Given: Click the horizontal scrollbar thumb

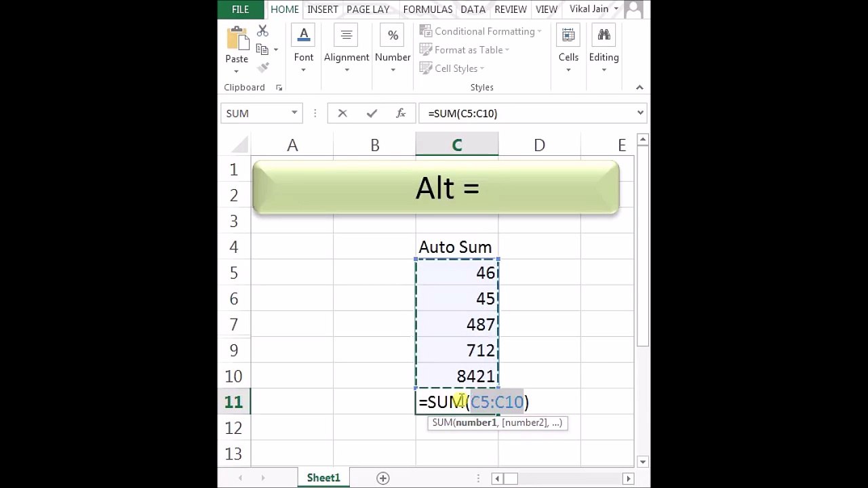Looking at the screenshot, I should pyautogui.click(x=511, y=479).
